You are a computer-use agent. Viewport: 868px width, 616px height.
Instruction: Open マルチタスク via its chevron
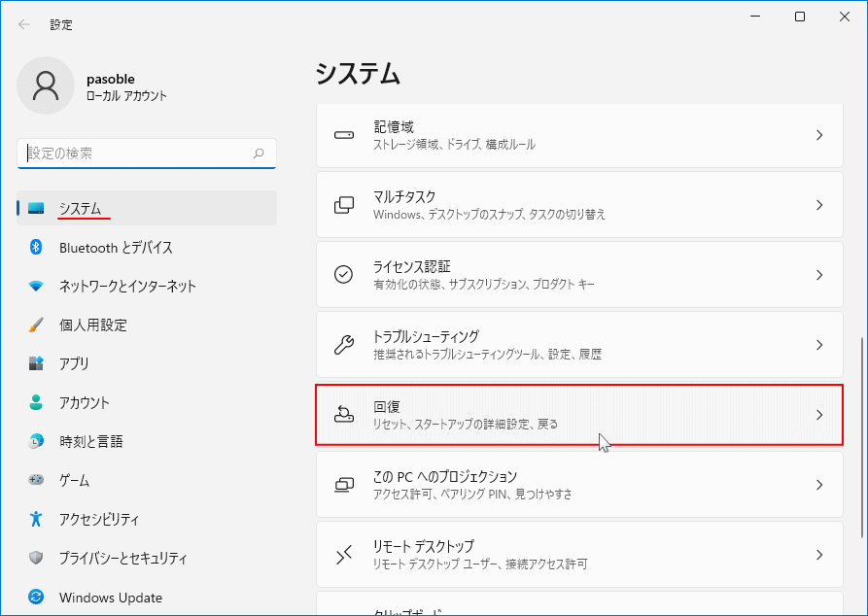click(x=819, y=205)
